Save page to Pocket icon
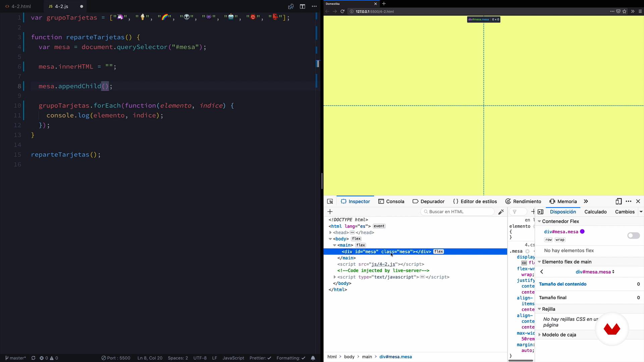 [619, 11]
